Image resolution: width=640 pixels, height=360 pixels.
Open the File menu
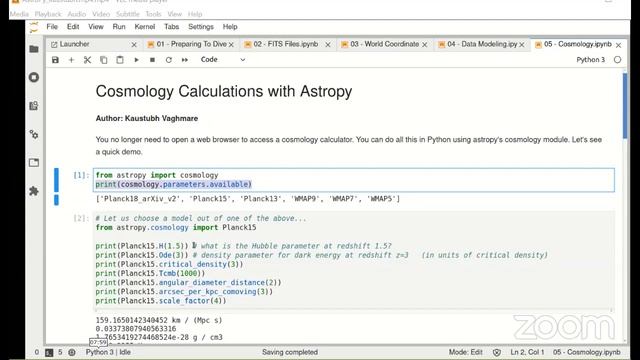coord(52,27)
